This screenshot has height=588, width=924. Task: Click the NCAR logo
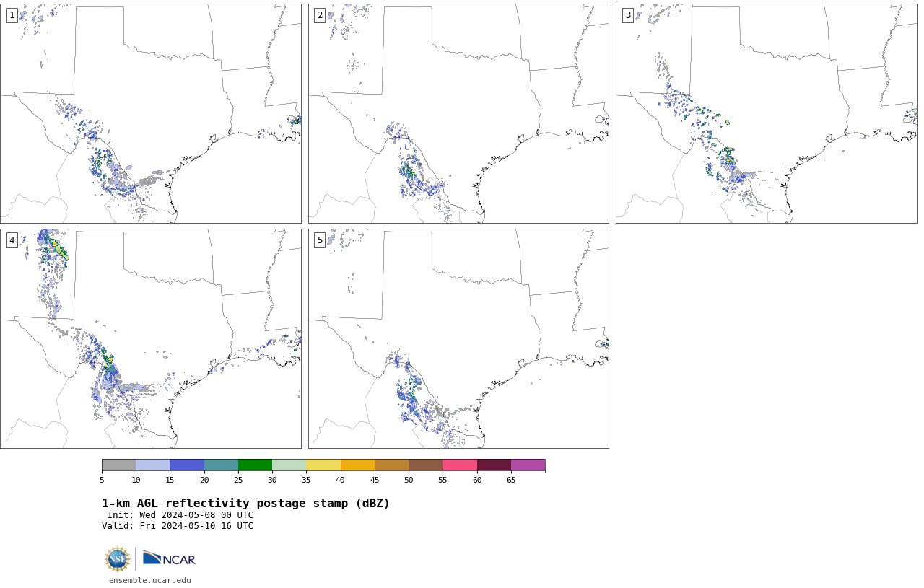pyautogui.click(x=169, y=559)
